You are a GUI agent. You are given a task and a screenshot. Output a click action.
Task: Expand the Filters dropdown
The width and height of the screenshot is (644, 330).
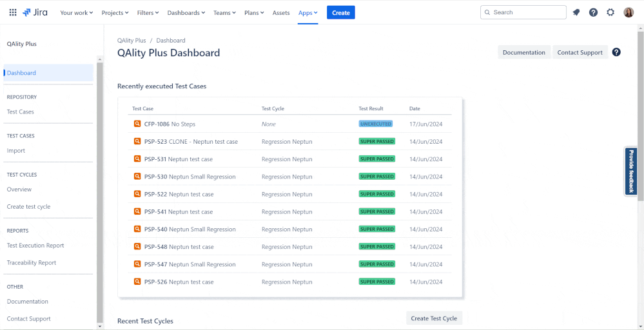[148, 13]
